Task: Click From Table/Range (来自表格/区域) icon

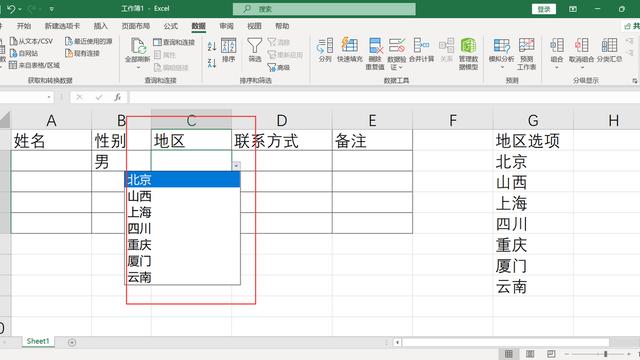Action: (13, 65)
